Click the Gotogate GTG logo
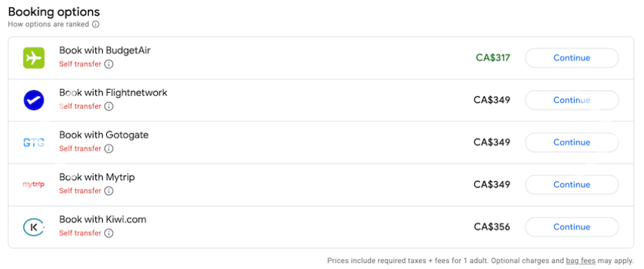 (x=33, y=142)
